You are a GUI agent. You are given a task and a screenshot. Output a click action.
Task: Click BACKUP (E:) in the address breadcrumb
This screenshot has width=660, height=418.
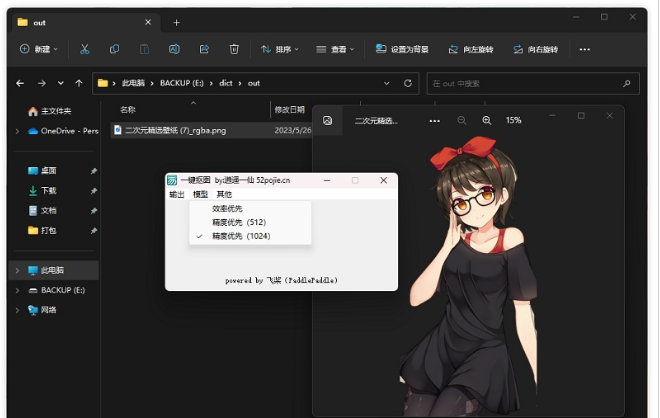pos(182,83)
